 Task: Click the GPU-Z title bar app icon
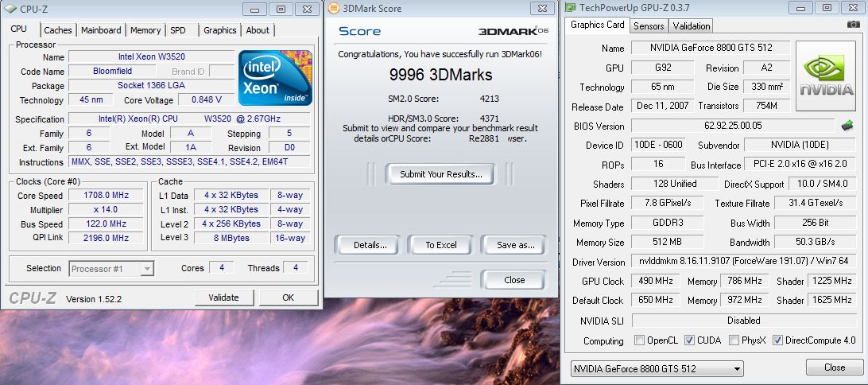tap(570, 8)
